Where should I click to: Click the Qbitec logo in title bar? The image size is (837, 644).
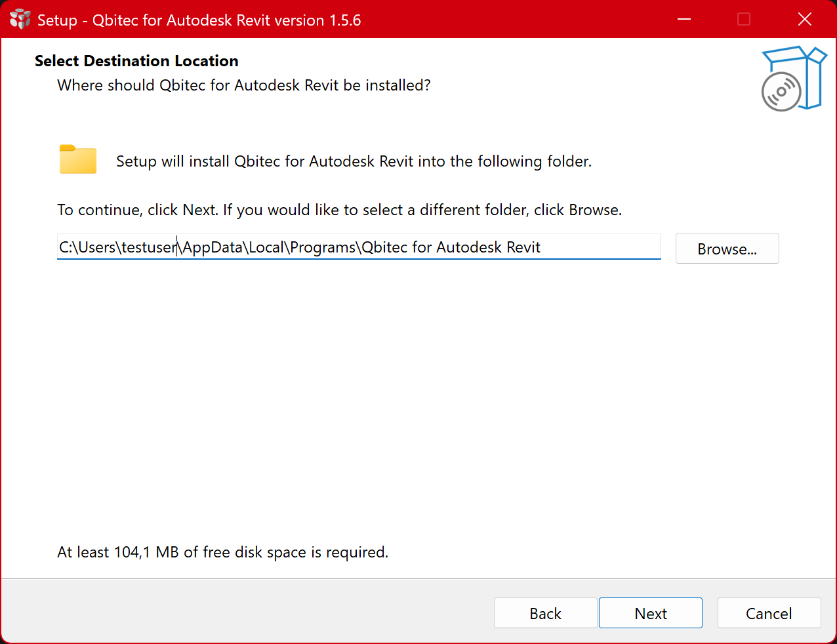(x=20, y=20)
